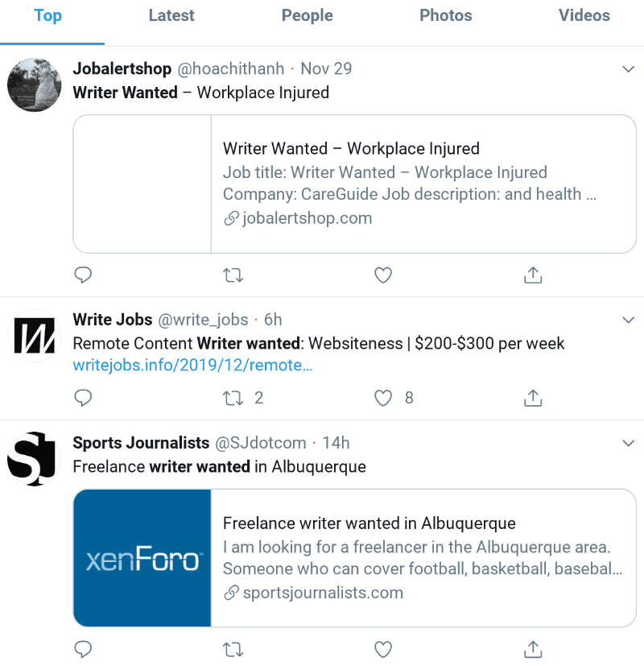This screenshot has width=644, height=666.
Task: Retweet the Write Jobs tweet
Action: click(x=233, y=398)
